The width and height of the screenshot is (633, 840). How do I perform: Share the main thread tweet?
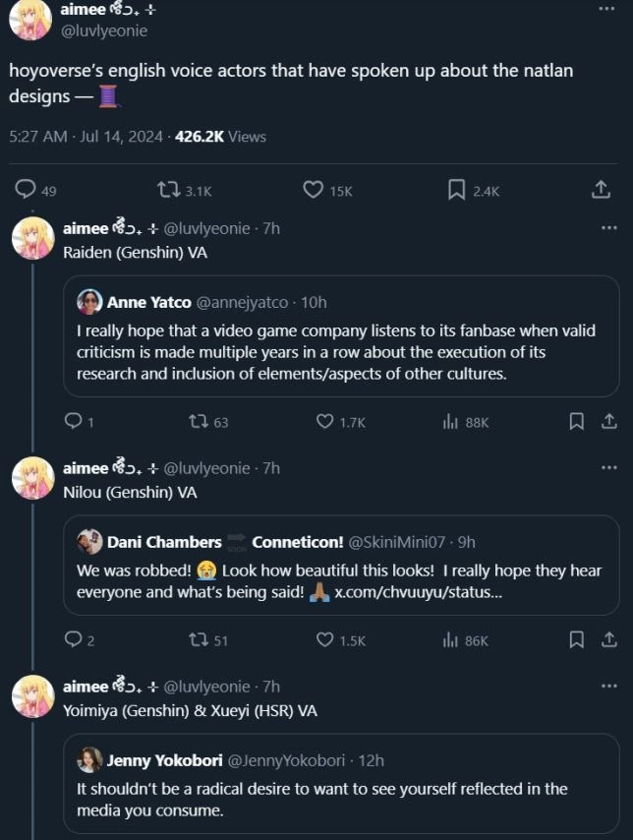coord(601,190)
